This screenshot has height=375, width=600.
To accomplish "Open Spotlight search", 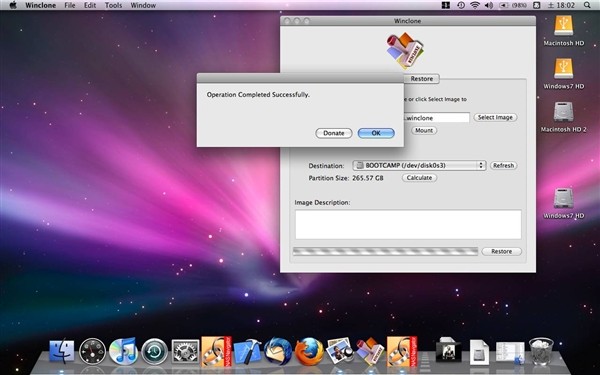I will 587,5.
